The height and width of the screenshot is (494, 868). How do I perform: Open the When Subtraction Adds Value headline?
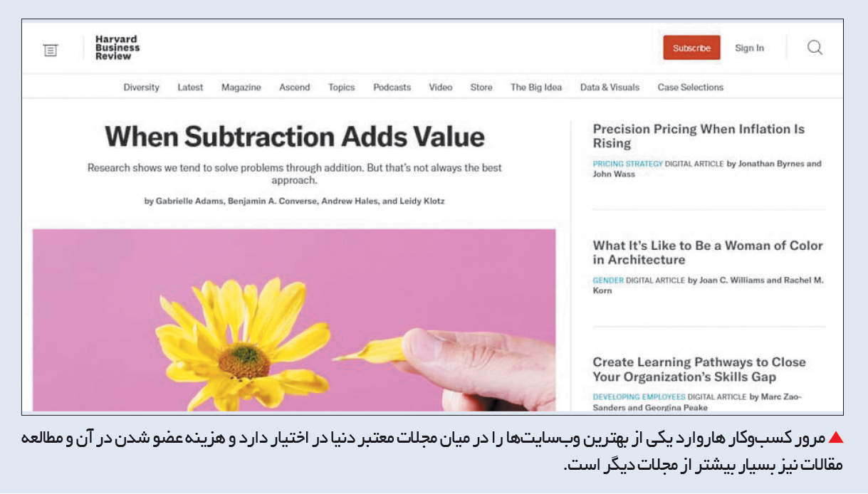click(295, 136)
